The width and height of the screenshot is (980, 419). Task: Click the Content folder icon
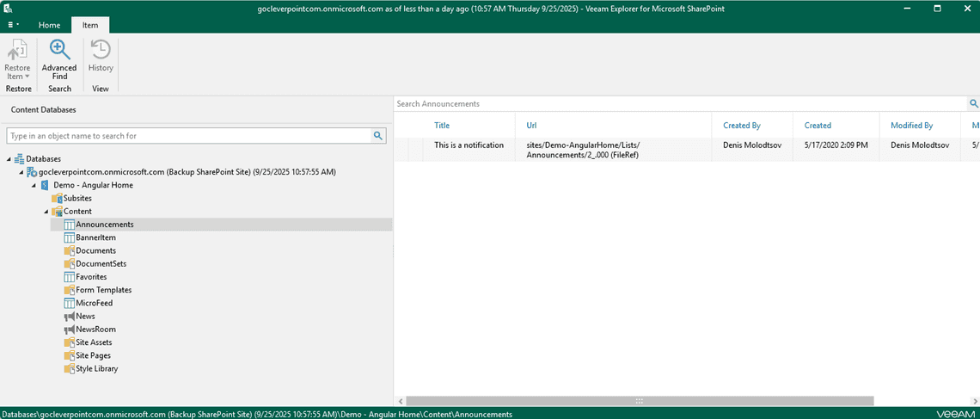tap(58, 212)
